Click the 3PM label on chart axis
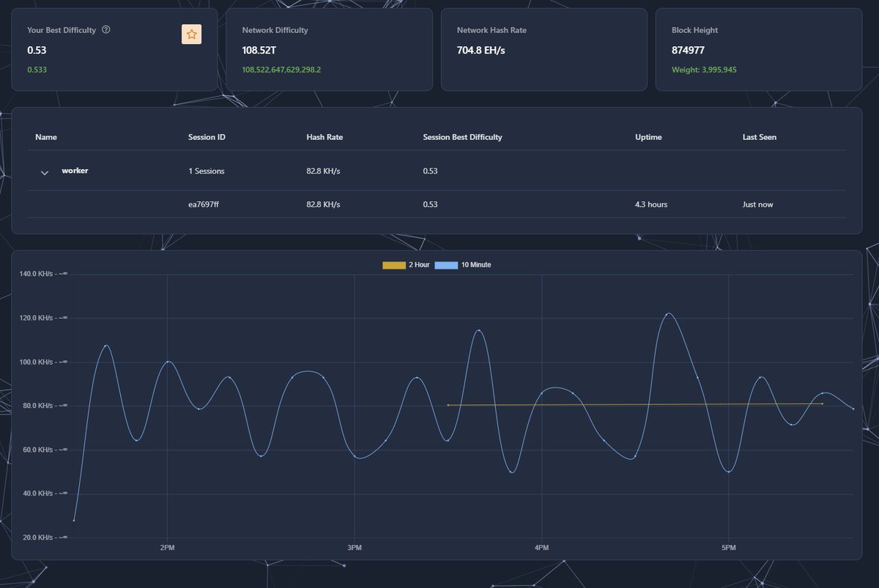Viewport: 879px width, 588px height. click(355, 548)
